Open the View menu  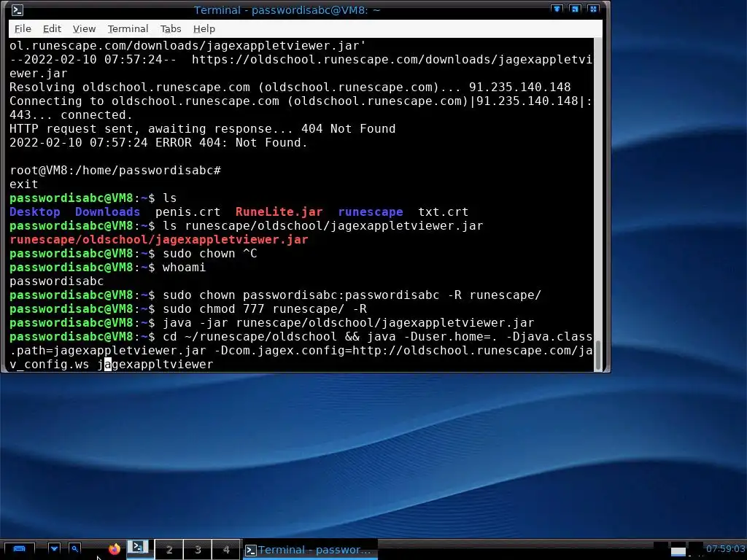pyautogui.click(x=84, y=29)
